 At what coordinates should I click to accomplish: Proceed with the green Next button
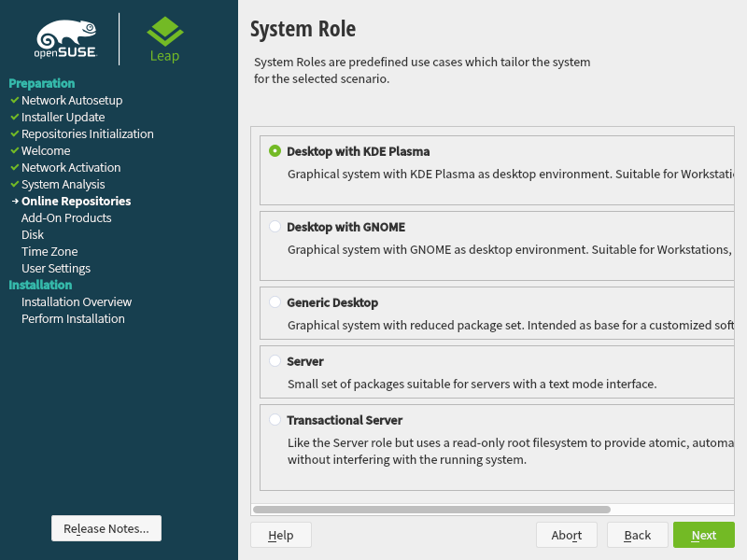pos(703,535)
